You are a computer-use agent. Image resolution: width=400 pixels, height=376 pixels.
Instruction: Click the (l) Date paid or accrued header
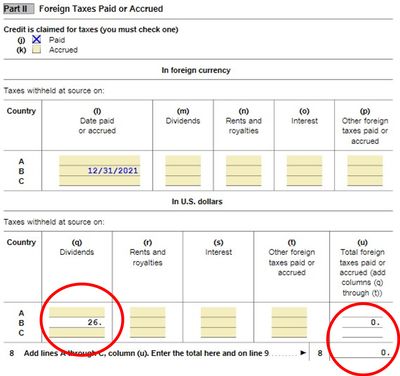(x=97, y=121)
